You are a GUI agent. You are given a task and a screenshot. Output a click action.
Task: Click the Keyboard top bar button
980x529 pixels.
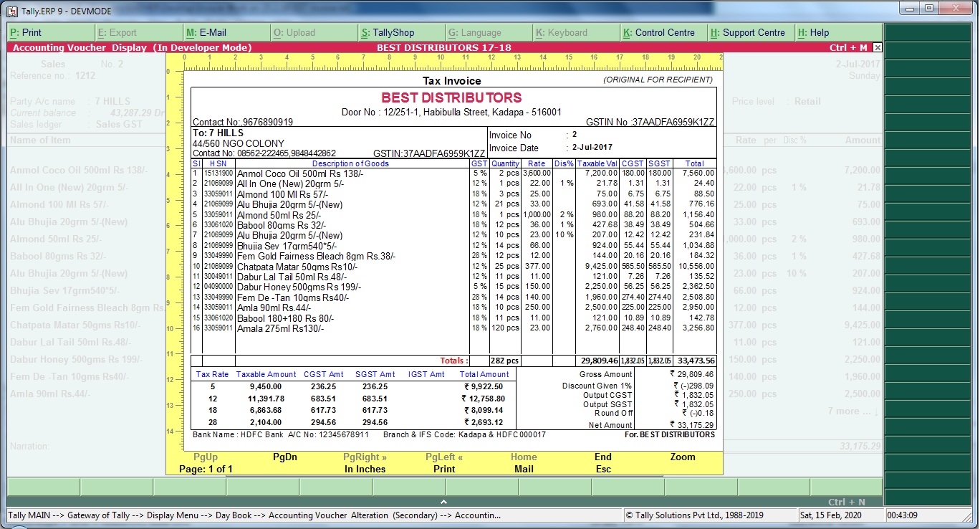tap(577, 32)
